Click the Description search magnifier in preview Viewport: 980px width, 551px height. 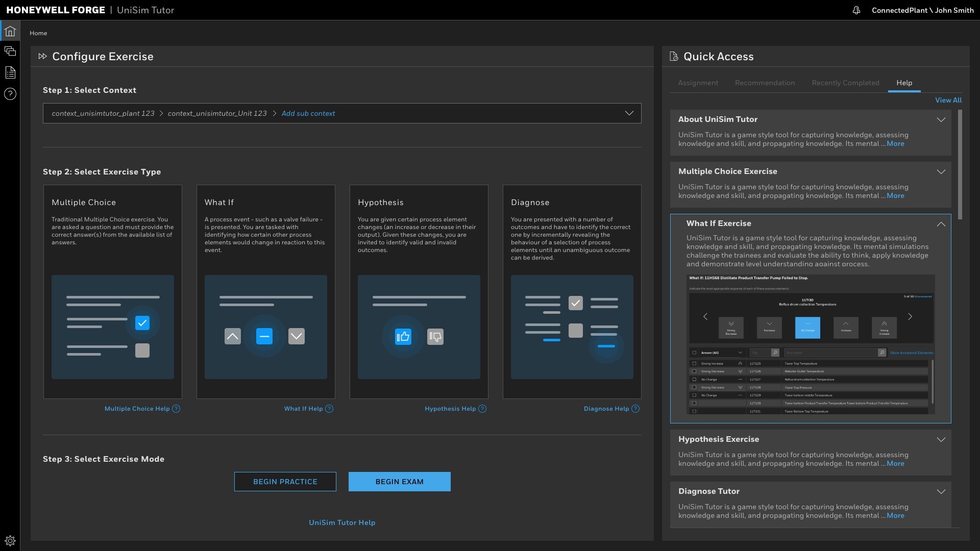[881, 353]
